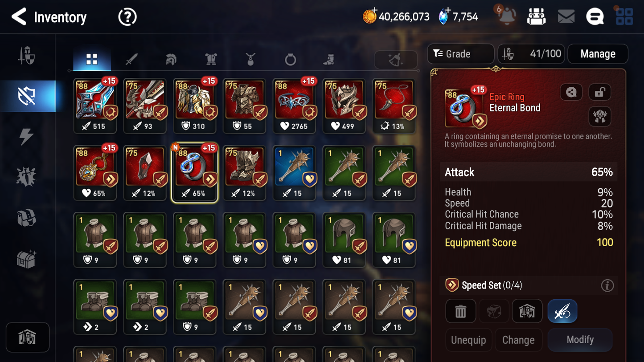Expand the 41/100 inventory capacity
This screenshot has width=644, height=362.
531,54
